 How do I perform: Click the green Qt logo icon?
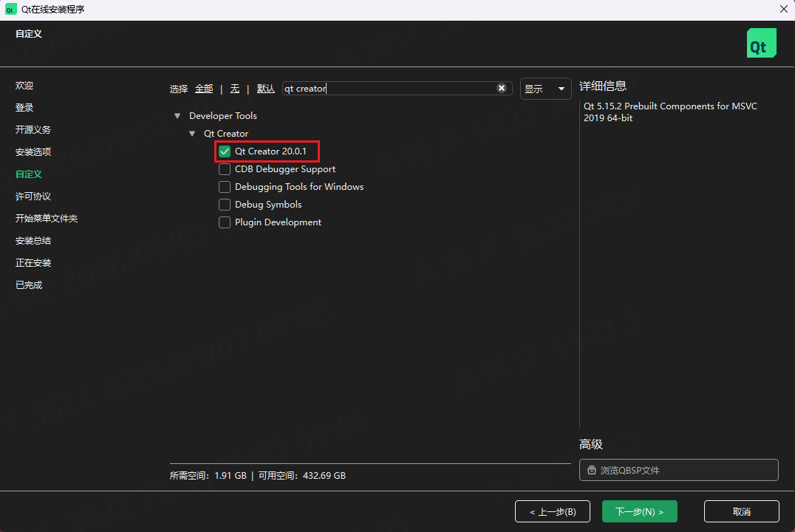(761, 43)
